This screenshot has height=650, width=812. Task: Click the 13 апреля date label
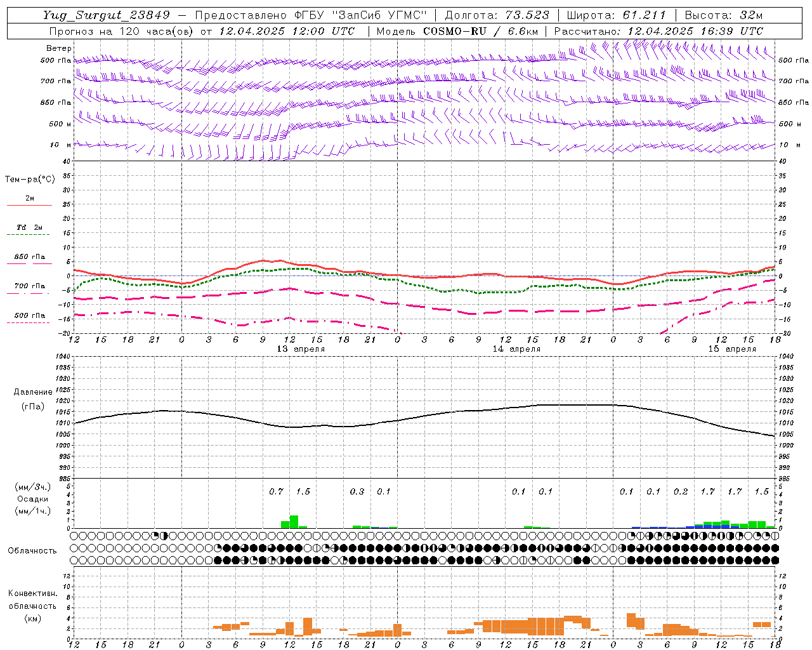pos(301,349)
